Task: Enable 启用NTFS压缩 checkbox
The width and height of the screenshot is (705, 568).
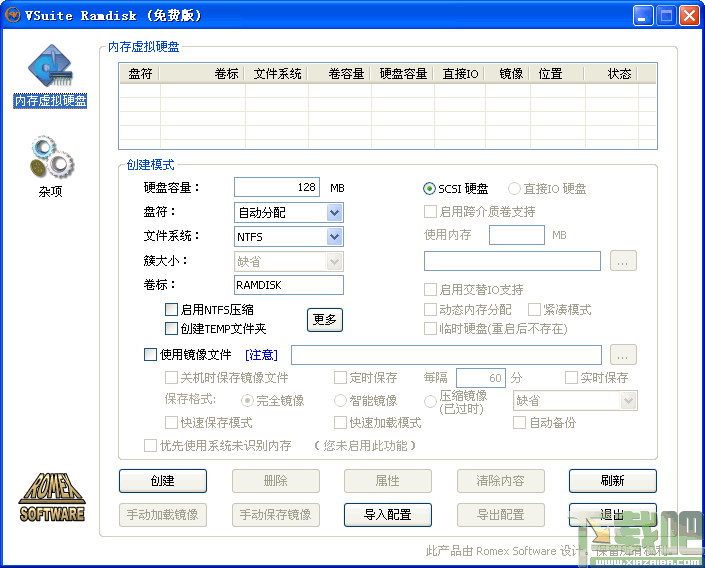Action: [171, 309]
